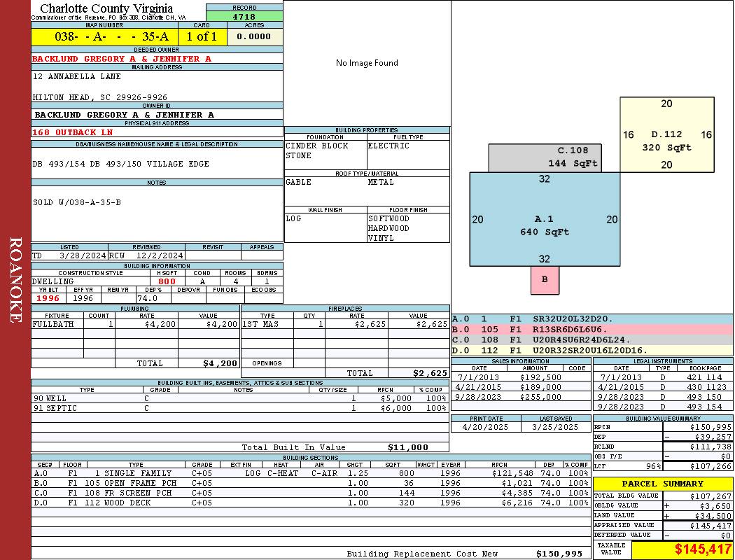The image size is (735, 560).
Task: Click the red H SQFT value 800
Action: point(167,281)
